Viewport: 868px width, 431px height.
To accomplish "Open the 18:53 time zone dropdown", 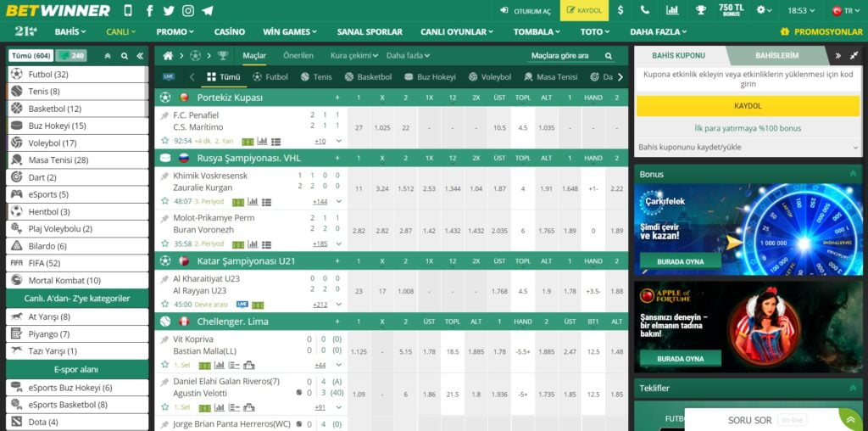I will click(802, 10).
